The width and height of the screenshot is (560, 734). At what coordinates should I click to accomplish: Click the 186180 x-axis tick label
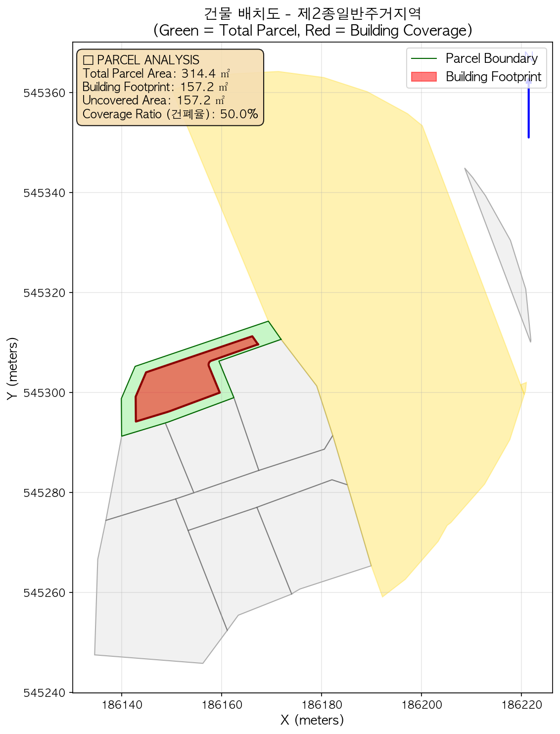322,704
